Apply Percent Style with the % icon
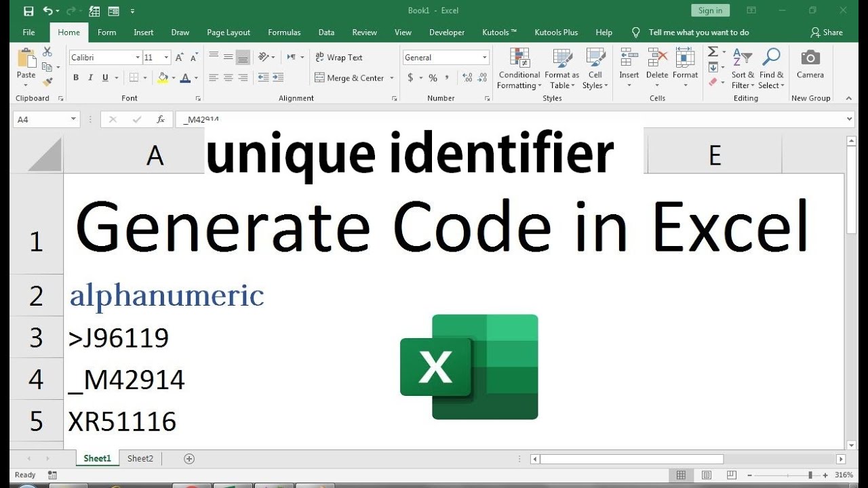 (x=433, y=78)
